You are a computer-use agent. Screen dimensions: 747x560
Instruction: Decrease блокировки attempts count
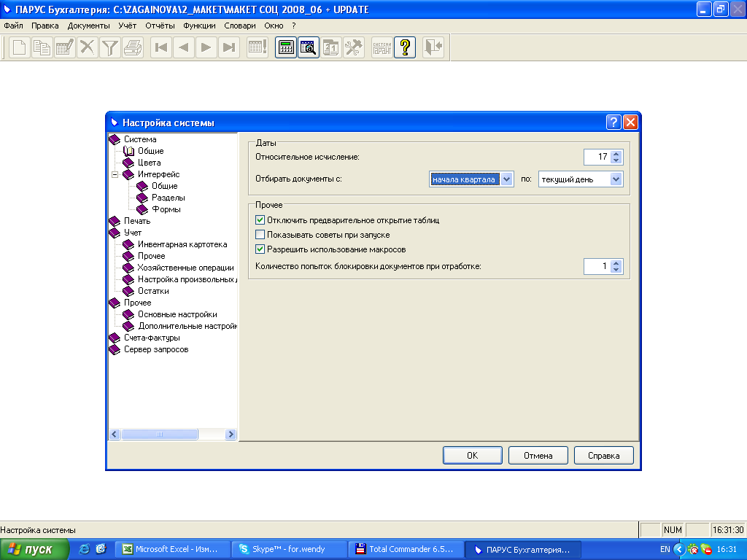coord(616,270)
